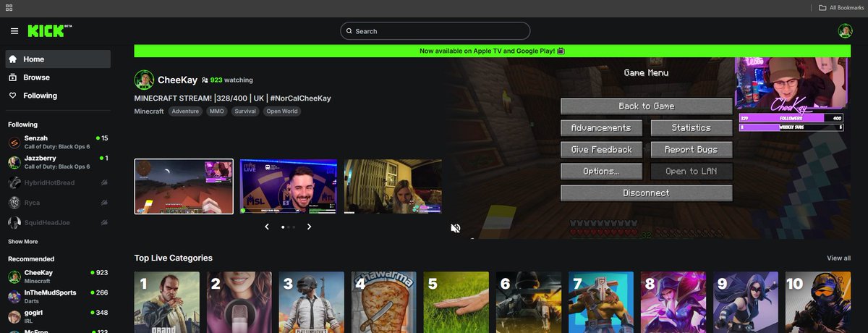Click the Apple TV and Google Play banner
Screen dimensions: 868x333
coord(492,51)
